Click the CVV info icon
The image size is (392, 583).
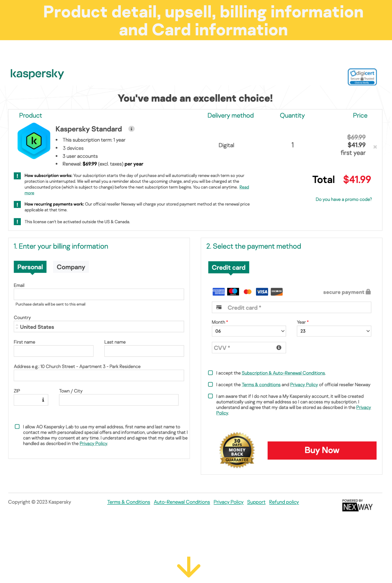pyautogui.click(x=279, y=348)
